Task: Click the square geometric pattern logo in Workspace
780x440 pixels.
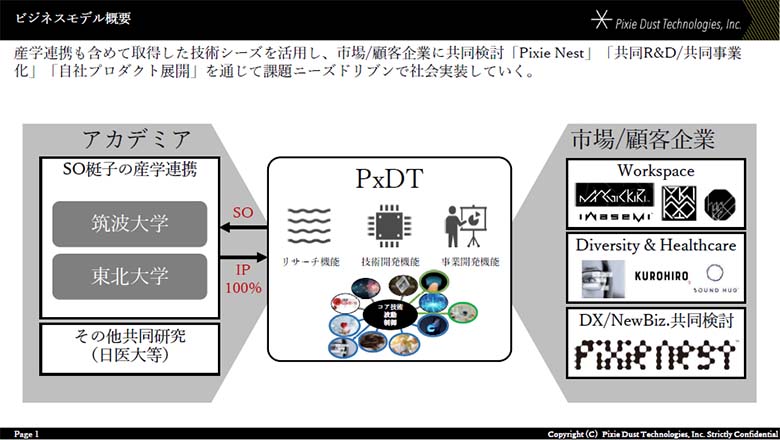Action: (679, 203)
